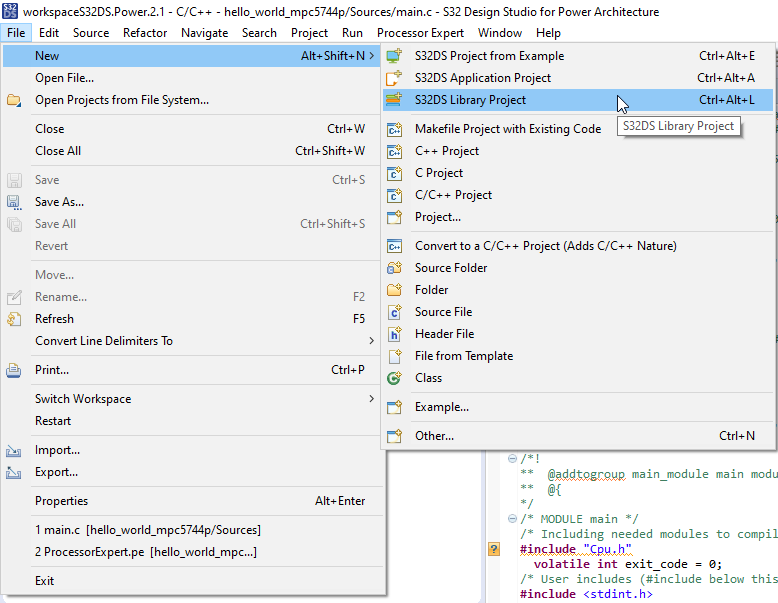Image resolution: width=778 pixels, height=603 pixels.
Task: Expand Convert Line Delimiters To submenu
Action: click(x=372, y=340)
